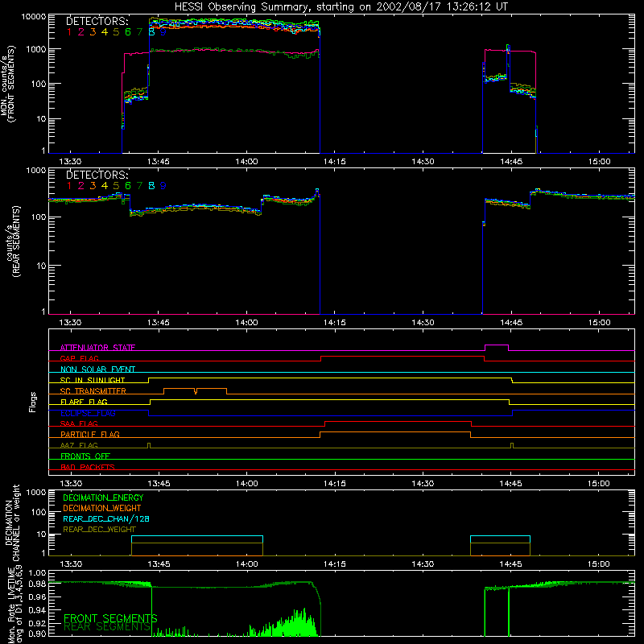This screenshot has width=644, height=644.
Task: Select the DECIMATION_WEIGHT legend entry
Action: 102,508
